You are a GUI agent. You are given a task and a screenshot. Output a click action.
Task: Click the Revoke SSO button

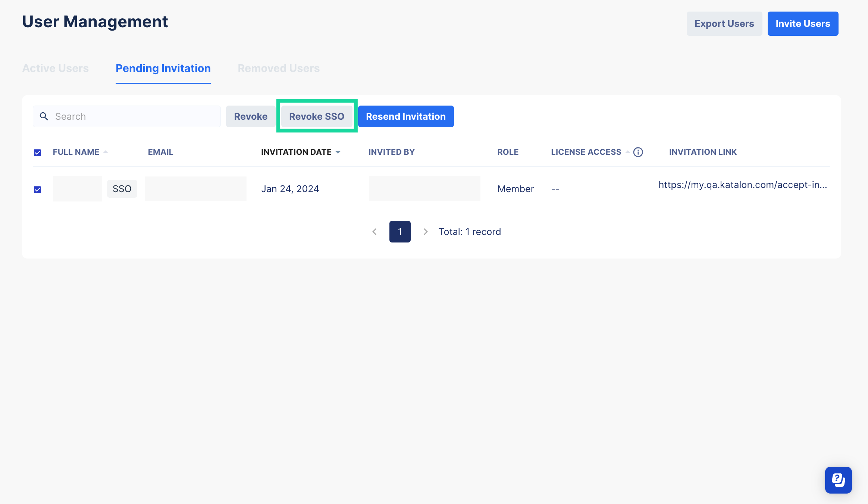pyautogui.click(x=317, y=116)
